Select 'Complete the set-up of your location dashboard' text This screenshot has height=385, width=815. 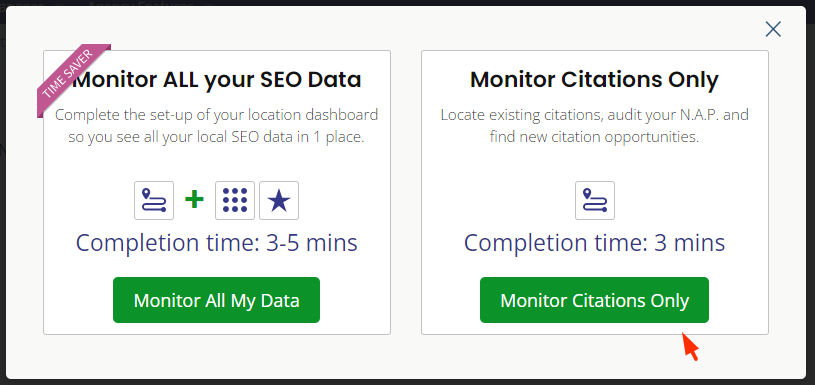[x=217, y=114]
